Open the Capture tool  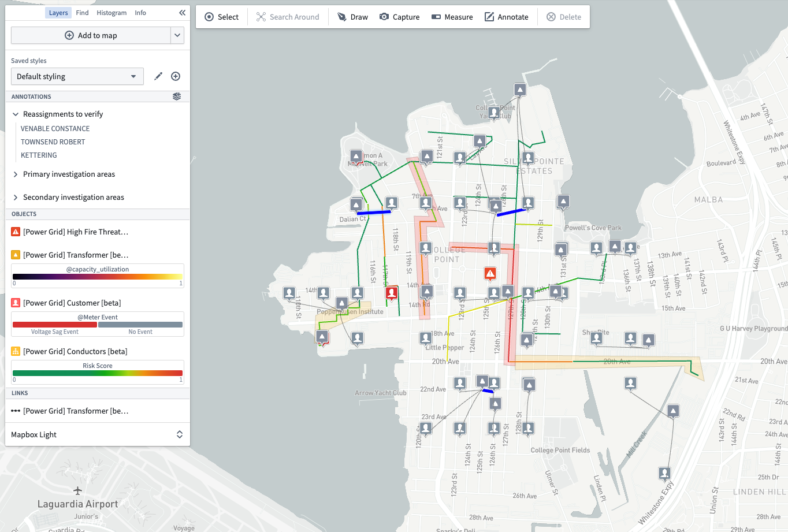(x=399, y=17)
